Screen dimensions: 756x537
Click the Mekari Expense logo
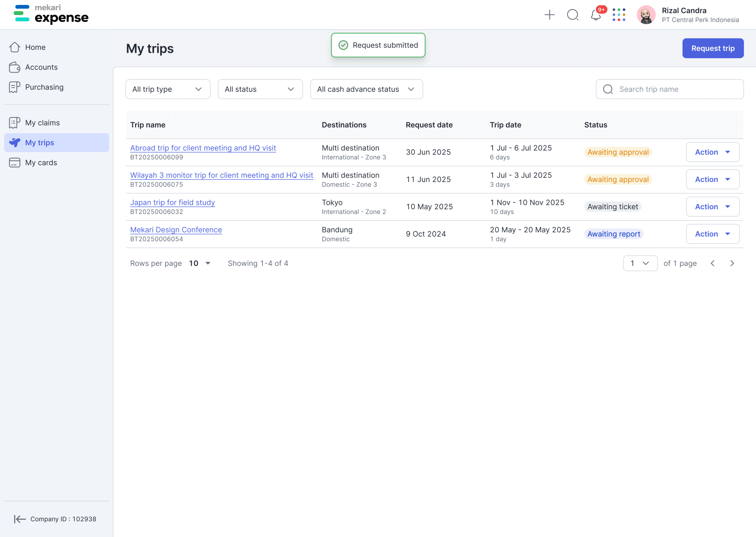click(51, 14)
